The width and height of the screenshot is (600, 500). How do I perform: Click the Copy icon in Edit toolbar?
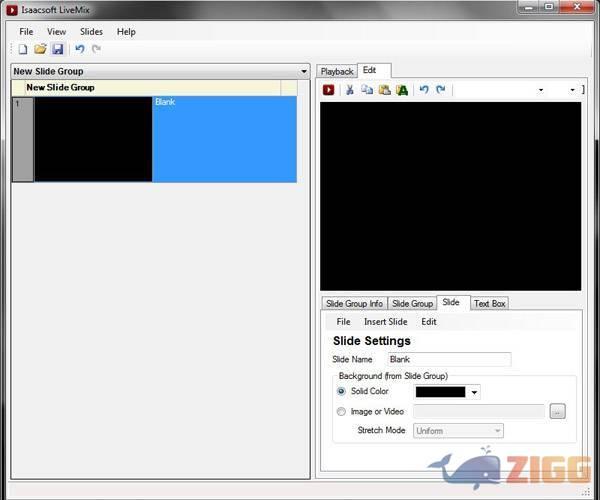(367, 90)
